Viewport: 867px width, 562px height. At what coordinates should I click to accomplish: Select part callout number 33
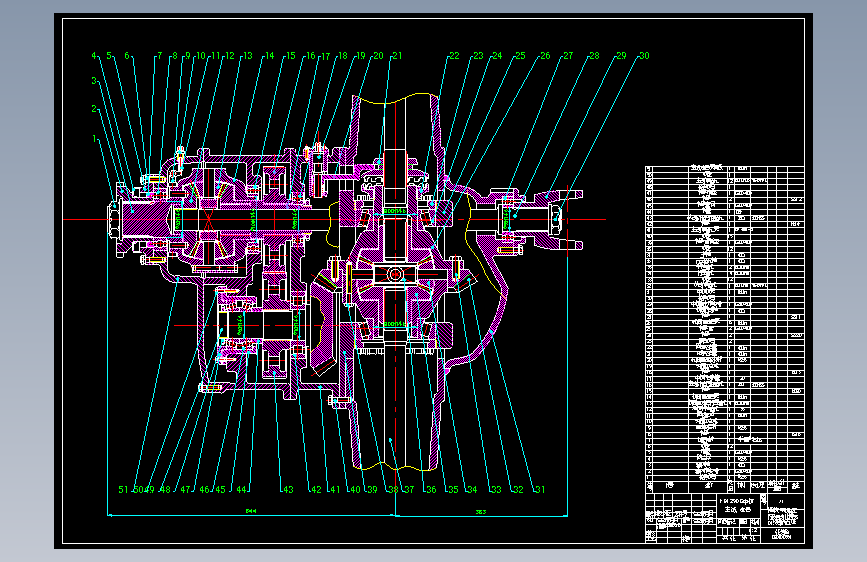pyautogui.click(x=496, y=490)
